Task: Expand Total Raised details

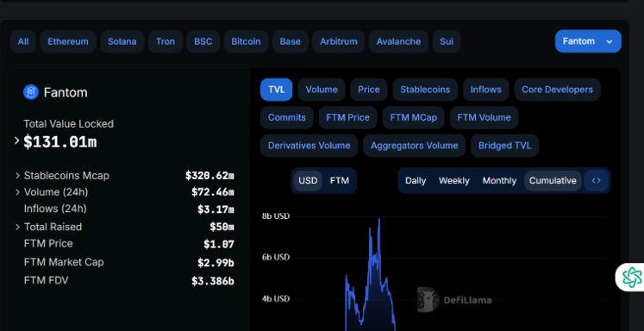Action: (x=17, y=227)
